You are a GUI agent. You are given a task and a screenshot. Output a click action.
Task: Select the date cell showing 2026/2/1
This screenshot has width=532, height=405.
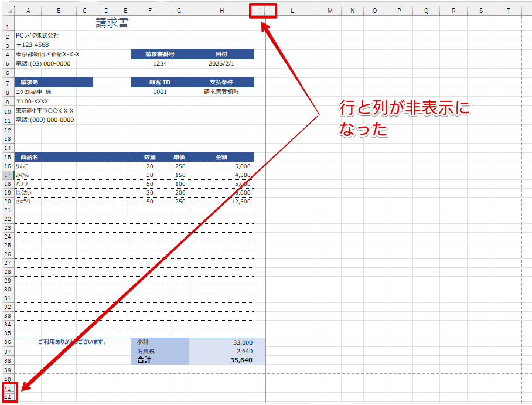(221, 63)
